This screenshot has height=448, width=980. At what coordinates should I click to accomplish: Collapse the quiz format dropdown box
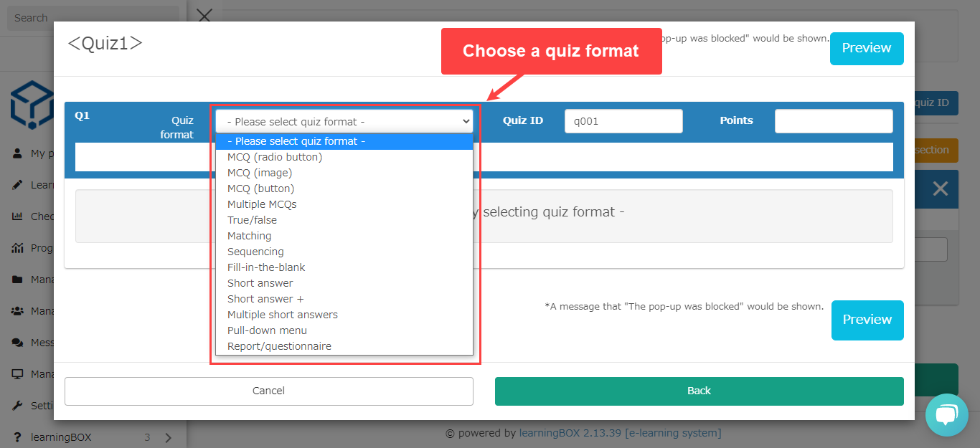[344, 121]
